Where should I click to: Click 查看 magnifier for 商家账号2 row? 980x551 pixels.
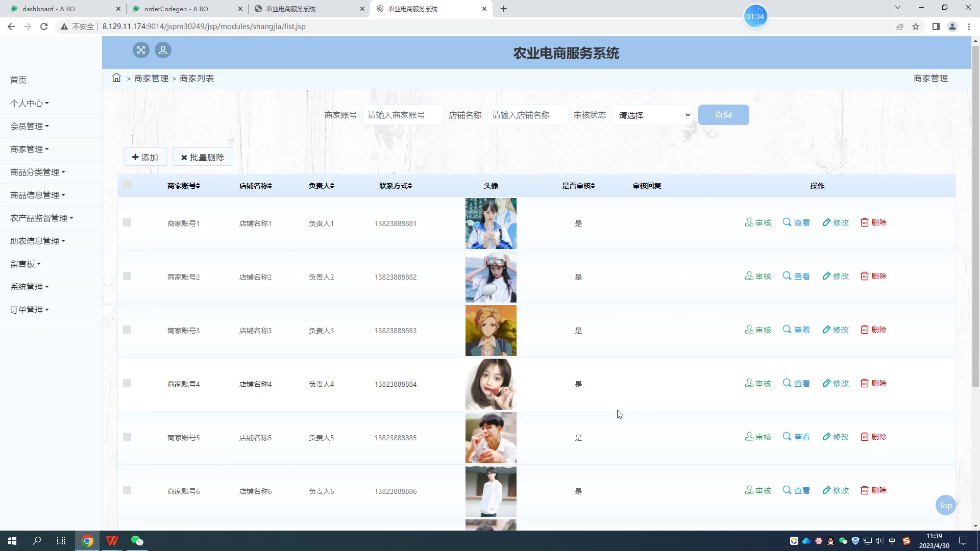tap(787, 276)
